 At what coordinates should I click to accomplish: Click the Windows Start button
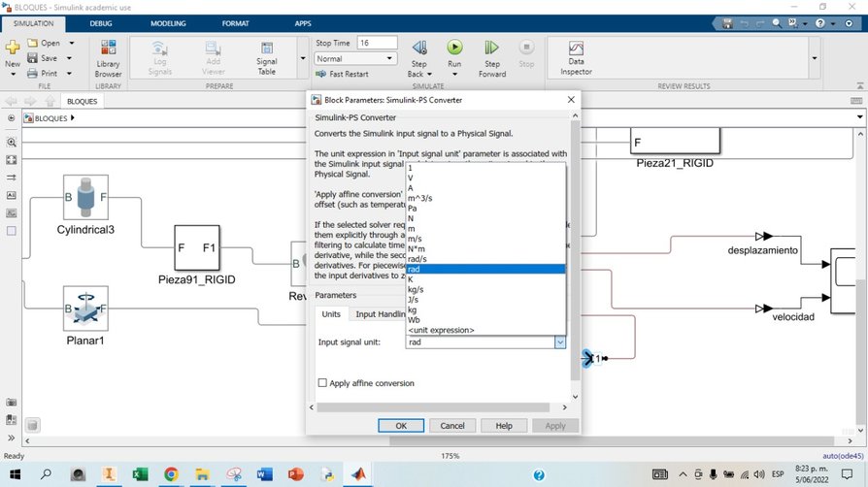coord(15,474)
